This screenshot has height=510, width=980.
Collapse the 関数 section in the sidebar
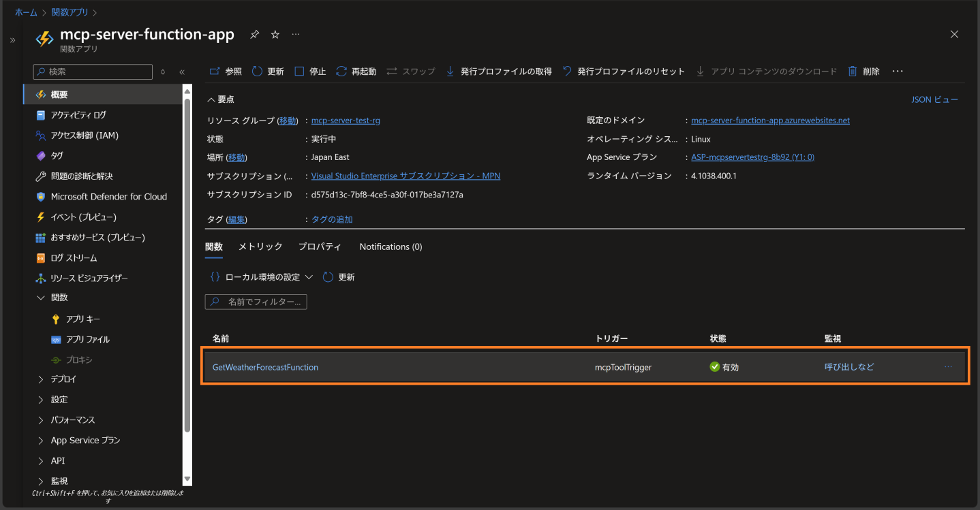click(x=41, y=298)
